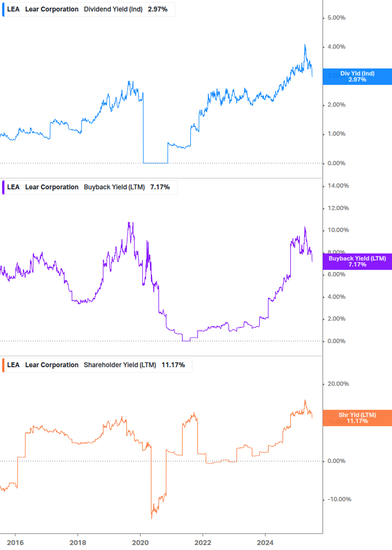Screen dimensions: 392x550
Task: Click the 20.00% tick on shareholder yield axis
Action: click(338, 384)
